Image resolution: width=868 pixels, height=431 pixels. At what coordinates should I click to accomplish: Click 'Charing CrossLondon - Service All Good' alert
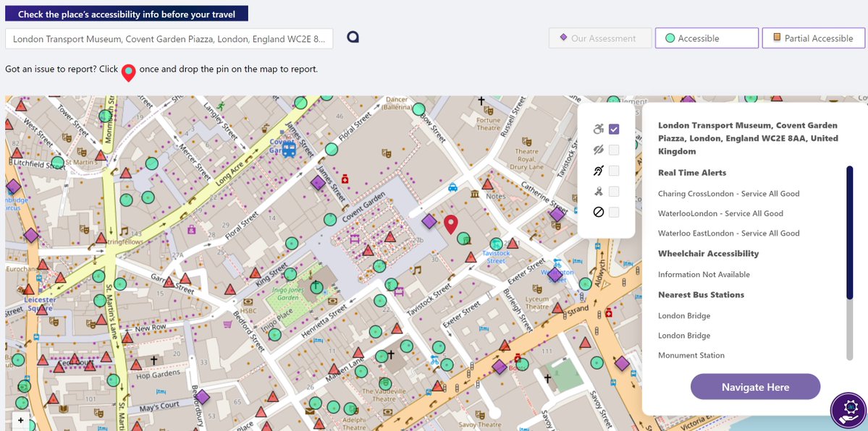[728, 194]
